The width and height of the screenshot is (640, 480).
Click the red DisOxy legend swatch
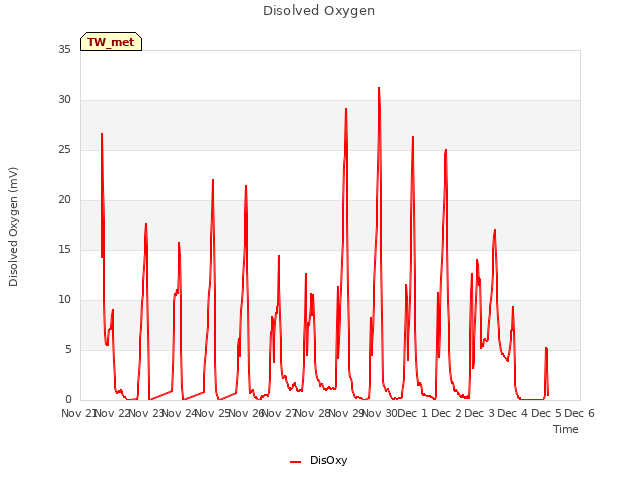296,462
